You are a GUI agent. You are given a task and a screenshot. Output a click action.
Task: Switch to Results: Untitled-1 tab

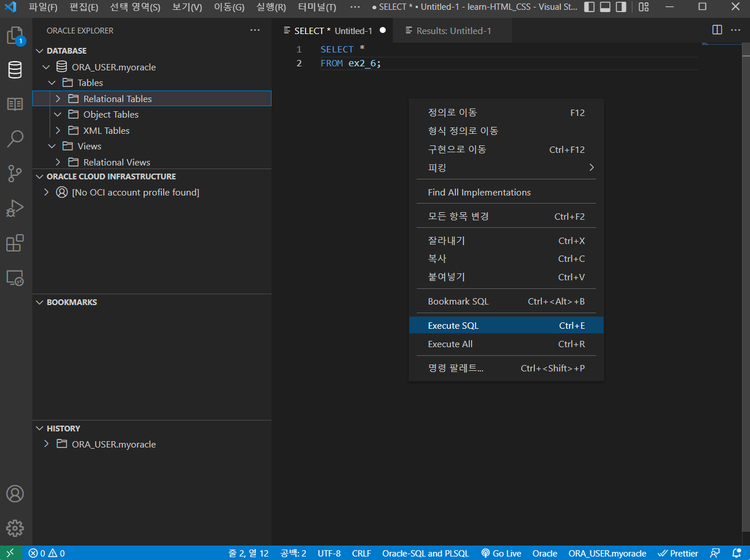point(453,31)
